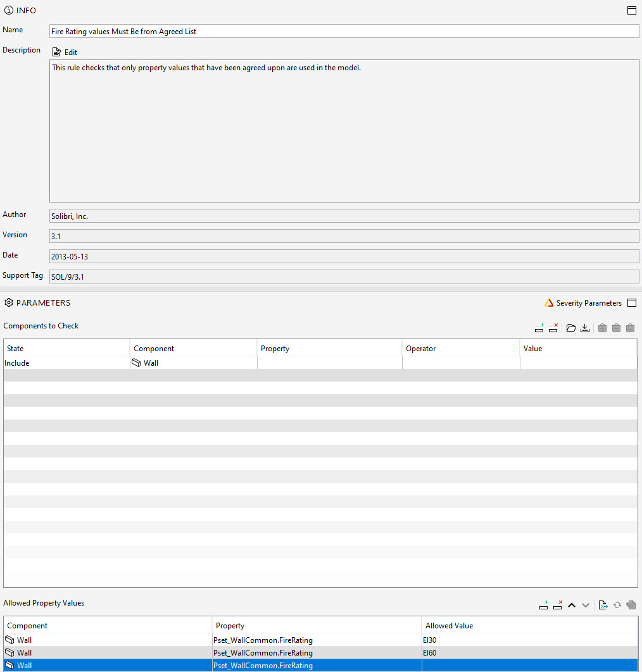
Task: Click inside the Description text area
Action: coord(344,131)
